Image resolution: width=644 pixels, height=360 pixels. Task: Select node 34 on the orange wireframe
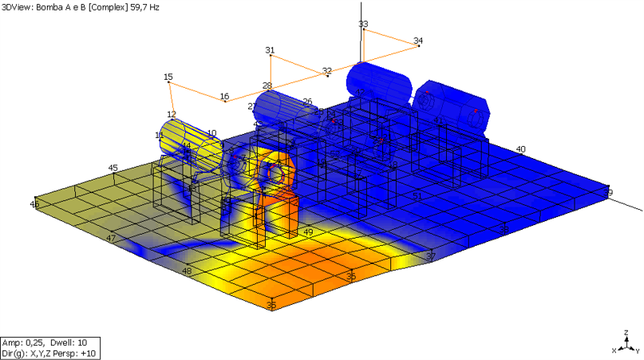point(418,45)
